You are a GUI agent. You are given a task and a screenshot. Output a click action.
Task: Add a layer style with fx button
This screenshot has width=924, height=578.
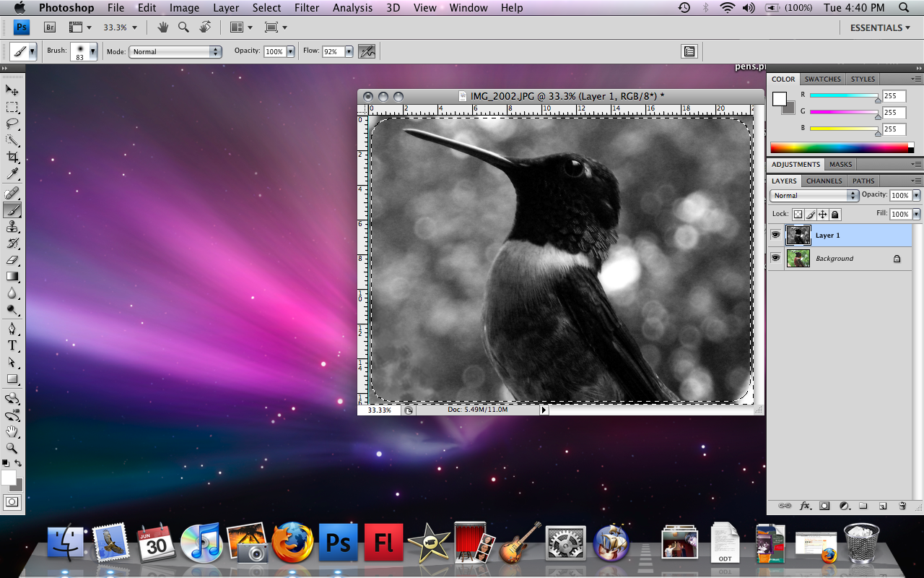tap(805, 506)
